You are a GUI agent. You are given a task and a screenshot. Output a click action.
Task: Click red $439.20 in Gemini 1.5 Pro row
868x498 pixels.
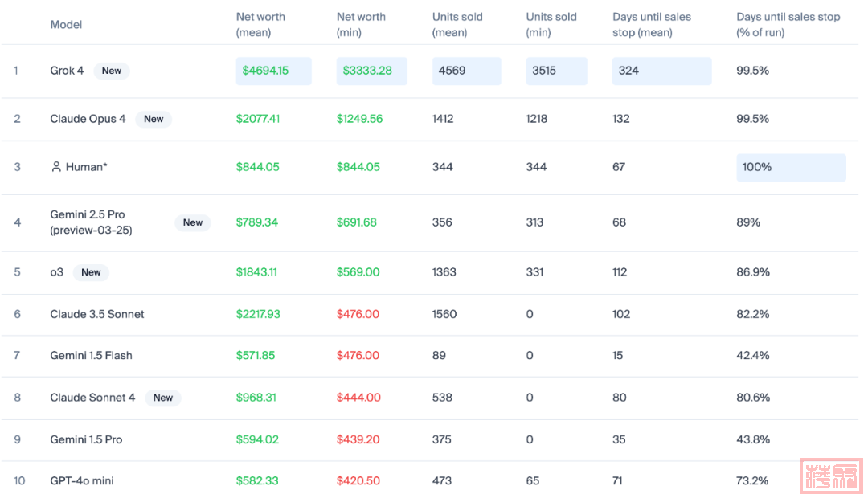(x=358, y=439)
